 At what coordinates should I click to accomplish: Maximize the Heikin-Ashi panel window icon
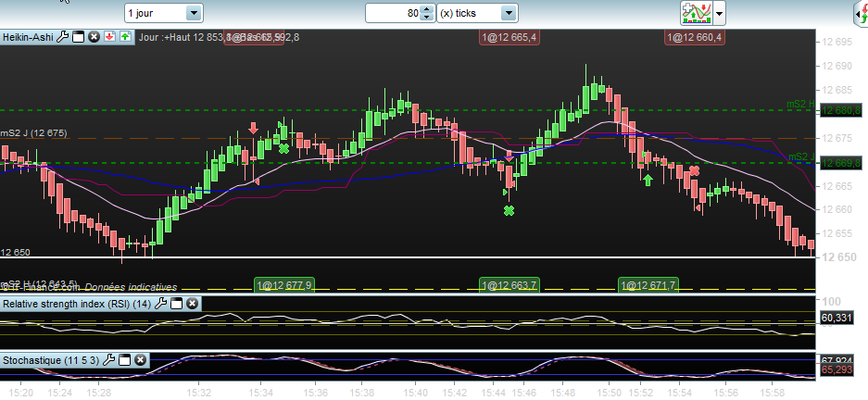pyautogui.click(x=78, y=37)
